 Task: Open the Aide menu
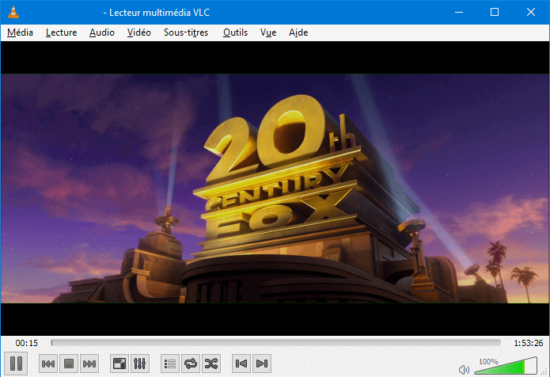[x=298, y=33]
